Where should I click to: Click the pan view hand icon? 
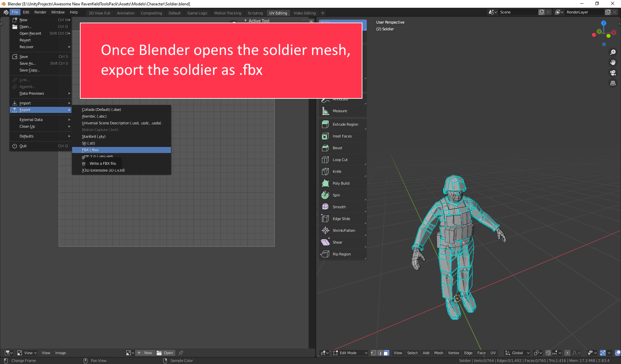[613, 62]
